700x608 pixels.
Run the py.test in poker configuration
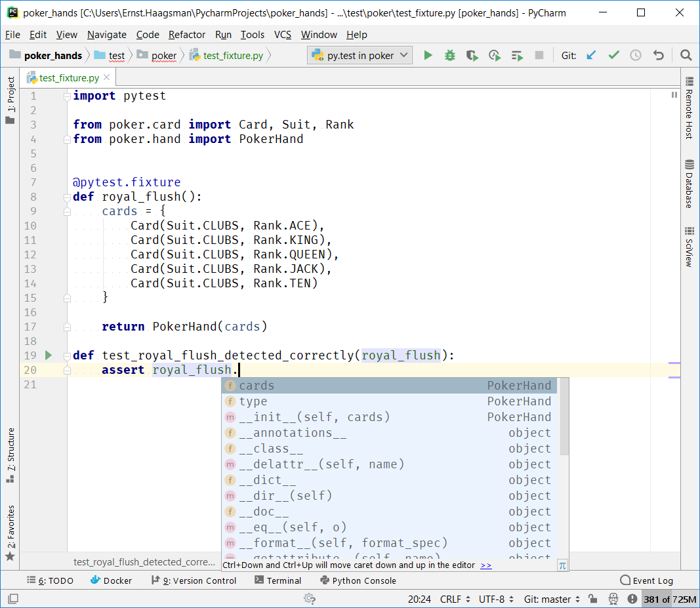point(428,55)
